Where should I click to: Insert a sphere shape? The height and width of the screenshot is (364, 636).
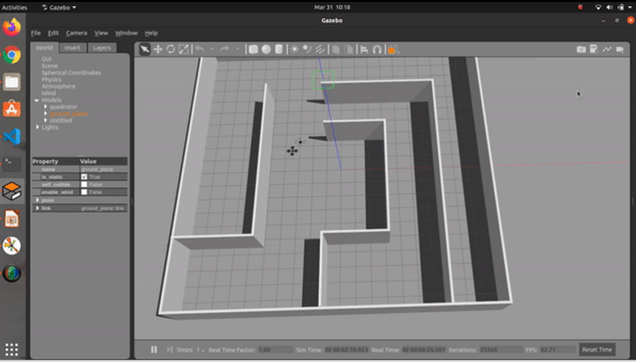tap(266, 49)
